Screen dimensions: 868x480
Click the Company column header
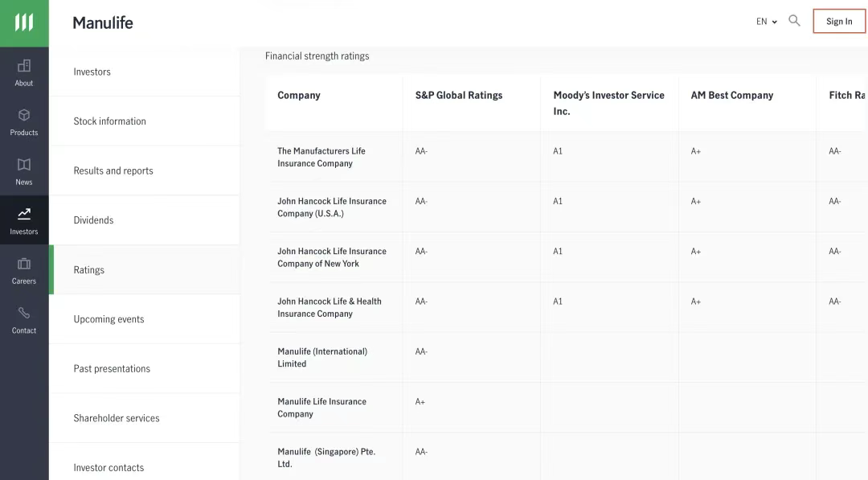pos(299,95)
